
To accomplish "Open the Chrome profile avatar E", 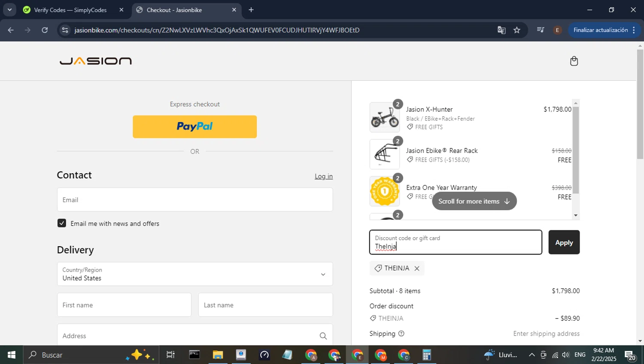I will coord(557,30).
